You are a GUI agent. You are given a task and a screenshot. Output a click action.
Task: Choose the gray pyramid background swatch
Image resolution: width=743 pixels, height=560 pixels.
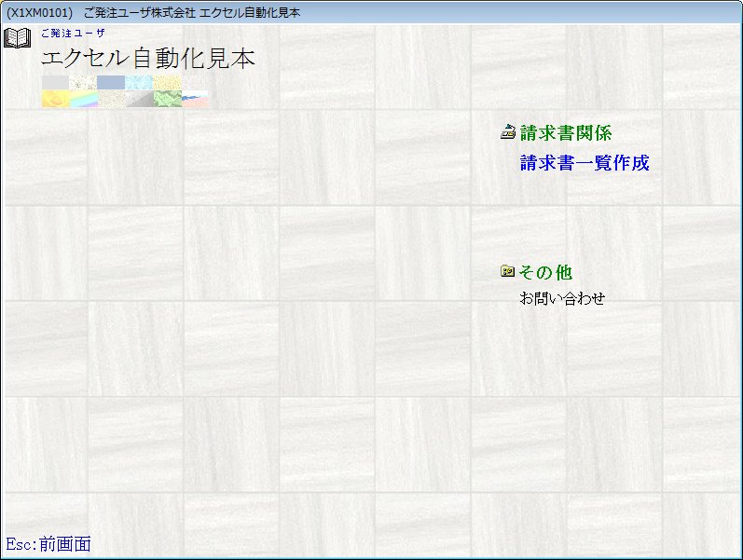click(x=140, y=99)
